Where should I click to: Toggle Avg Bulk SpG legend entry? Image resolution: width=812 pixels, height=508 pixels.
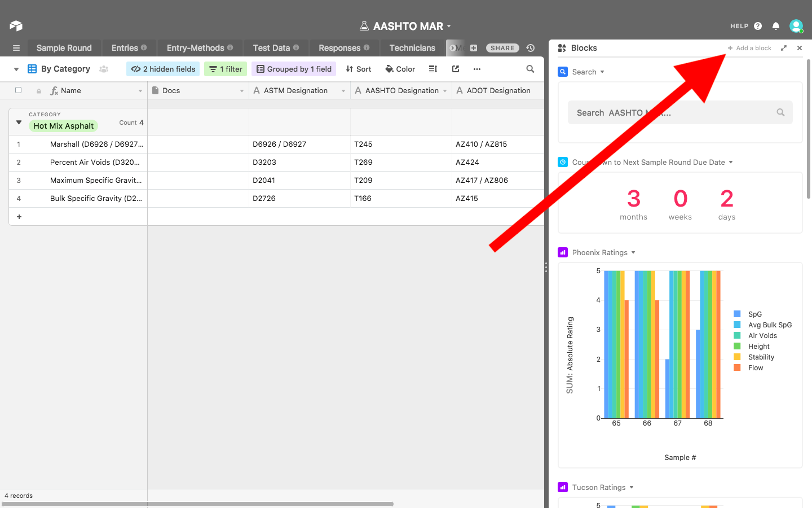pyautogui.click(x=762, y=325)
